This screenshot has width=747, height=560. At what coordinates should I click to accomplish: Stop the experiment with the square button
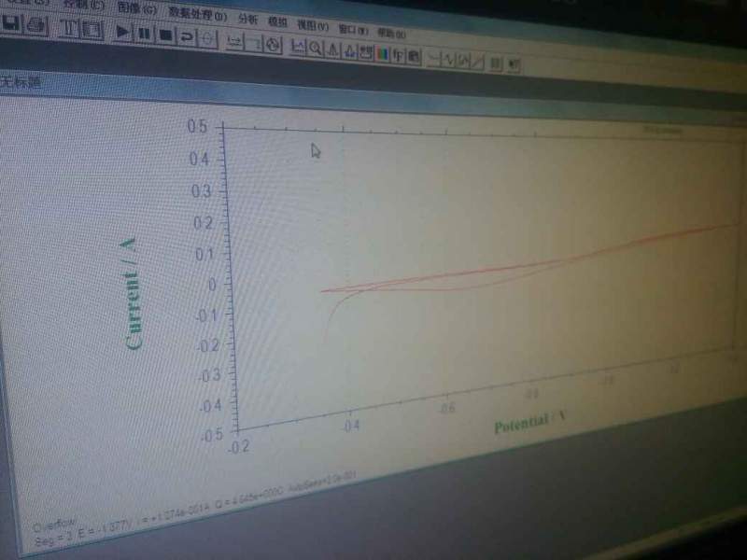165,35
